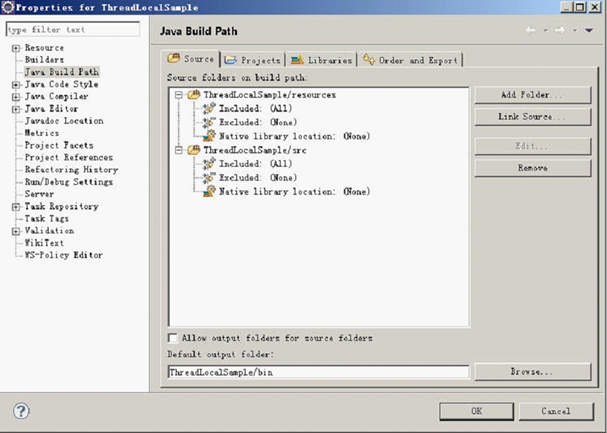Click the Included filter icon under resources folder
Viewport: 607px width, 433px height.
click(x=209, y=109)
